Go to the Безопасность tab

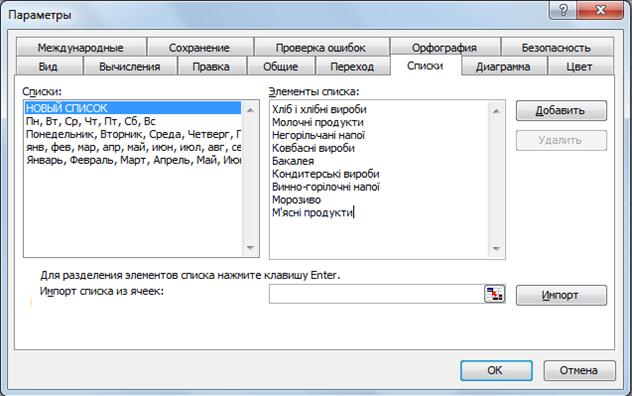click(x=556, y=48)
